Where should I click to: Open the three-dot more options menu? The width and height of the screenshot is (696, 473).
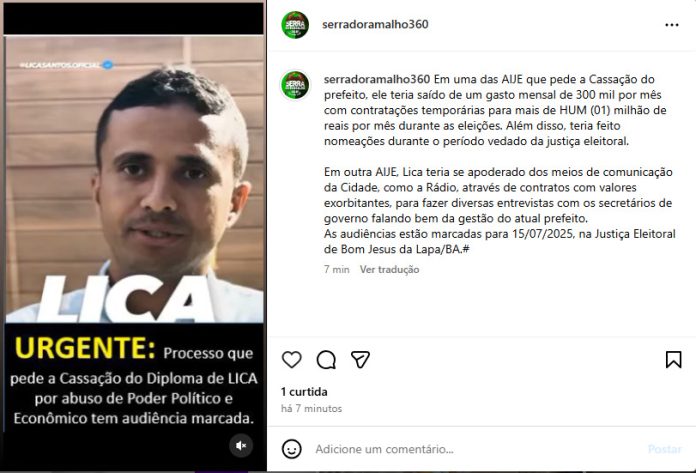tap(672, 25)
